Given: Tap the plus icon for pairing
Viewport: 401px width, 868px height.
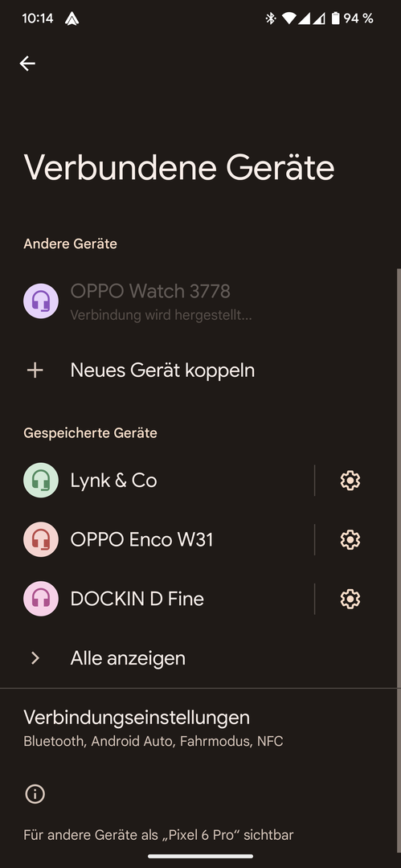Looking at the screenshot, I should [35, 371].
